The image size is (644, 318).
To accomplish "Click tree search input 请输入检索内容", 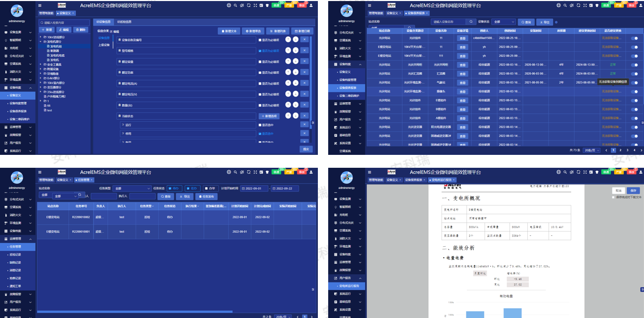I will tap(64, 23).
